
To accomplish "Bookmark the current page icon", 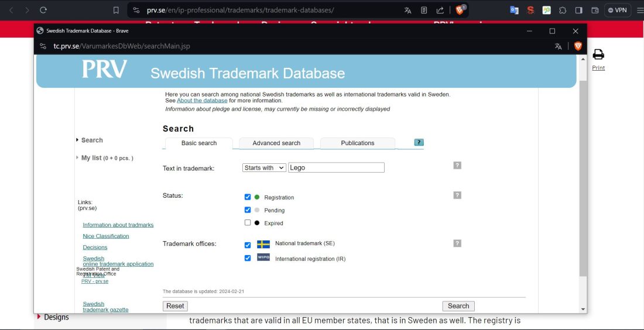I will pos(117,11).
